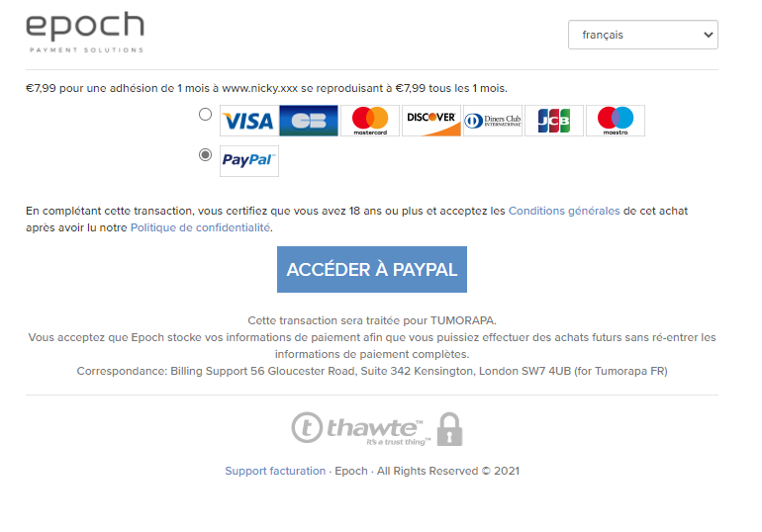Click the Discover card logo
The width and height of the screenshot is (762, 532).
431,121
